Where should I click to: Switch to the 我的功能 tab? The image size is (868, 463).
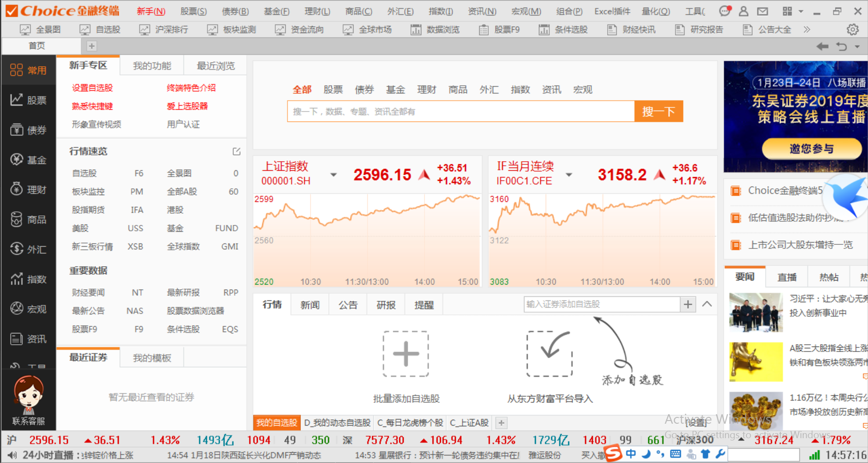(x=151, y=65)
